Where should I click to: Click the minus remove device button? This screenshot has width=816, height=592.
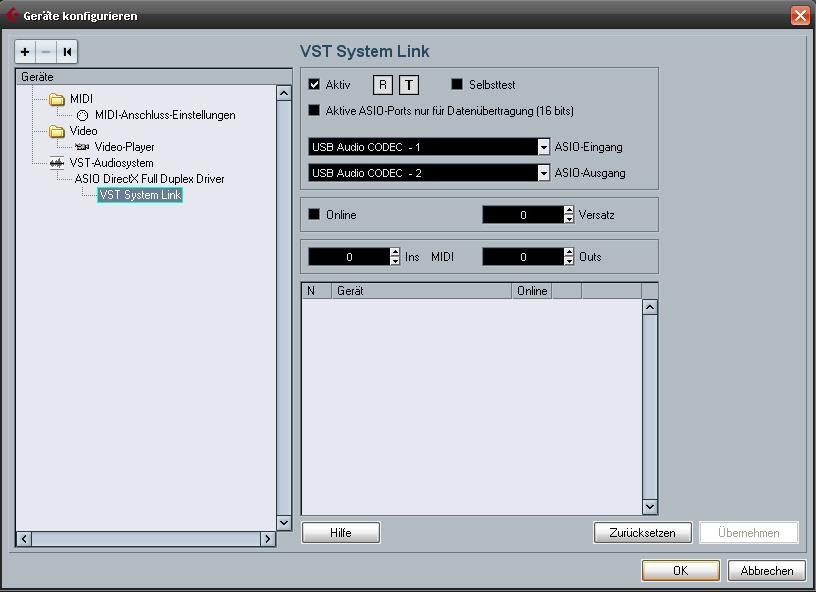pyautogui.click(x=46, y=52)
